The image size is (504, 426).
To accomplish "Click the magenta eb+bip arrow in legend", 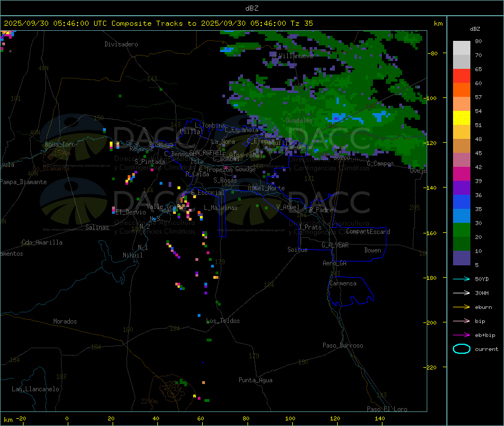I will (461, 335).
